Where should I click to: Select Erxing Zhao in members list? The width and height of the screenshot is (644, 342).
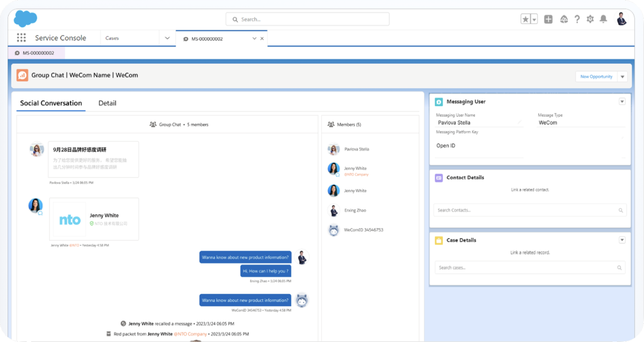click(x=355, y=210)
